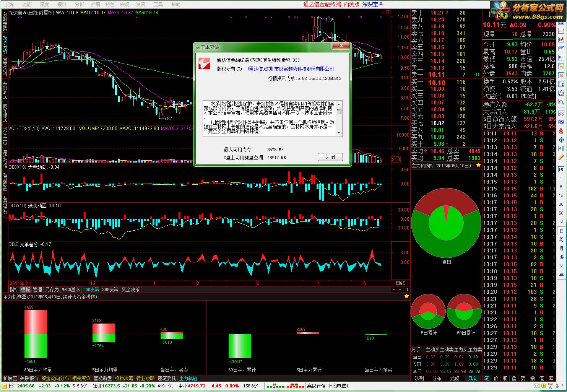
Task: Click the star icon beside 主力风向标
Action: [478, 165]
